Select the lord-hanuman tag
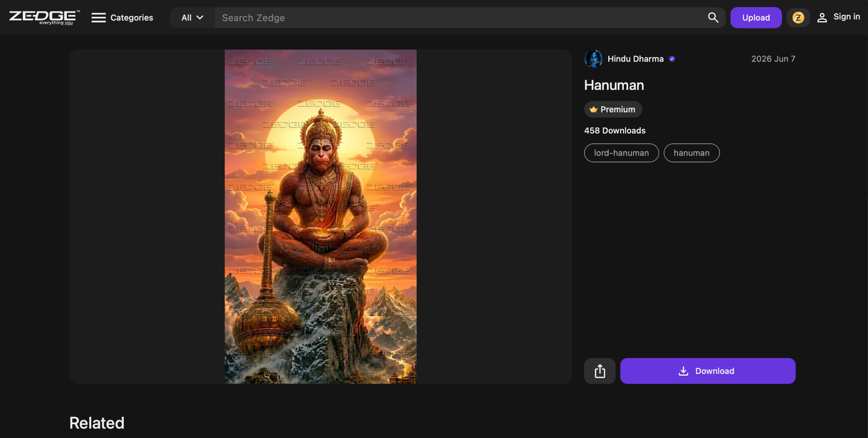868x438 pixels. pos(621,153)
